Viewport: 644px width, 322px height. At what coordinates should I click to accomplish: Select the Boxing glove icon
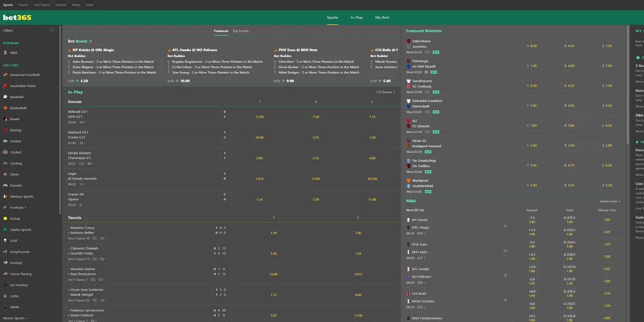point(6,130)
